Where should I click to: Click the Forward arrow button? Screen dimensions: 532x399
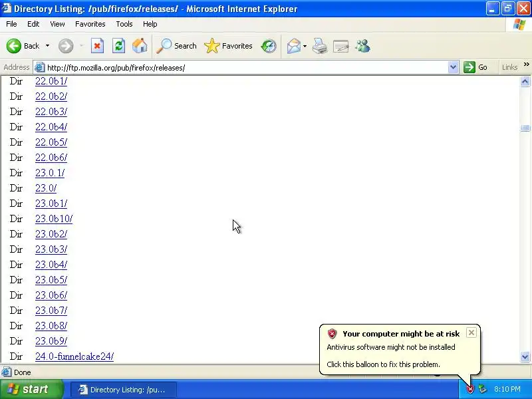pyautogui.click(x=66, y=46)
